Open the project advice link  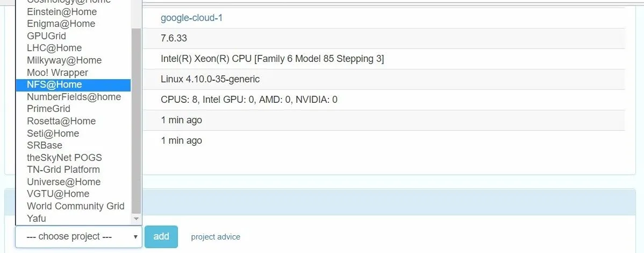click(x=216, y=237)
